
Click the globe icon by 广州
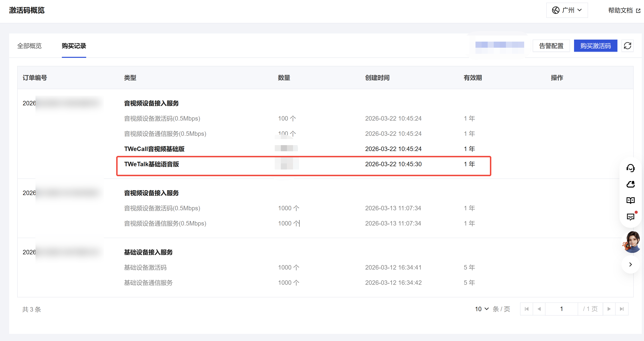pyautogui.click(x=556, y=10)
